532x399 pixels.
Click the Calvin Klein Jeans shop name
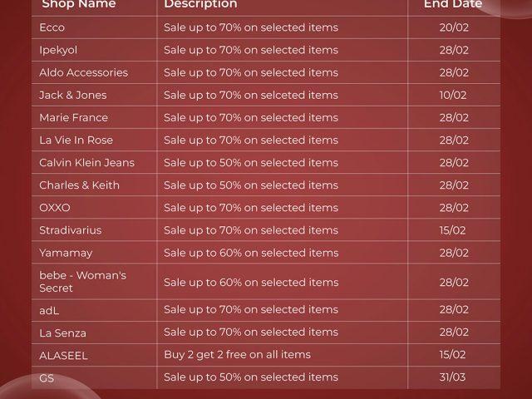pos(86,162)
